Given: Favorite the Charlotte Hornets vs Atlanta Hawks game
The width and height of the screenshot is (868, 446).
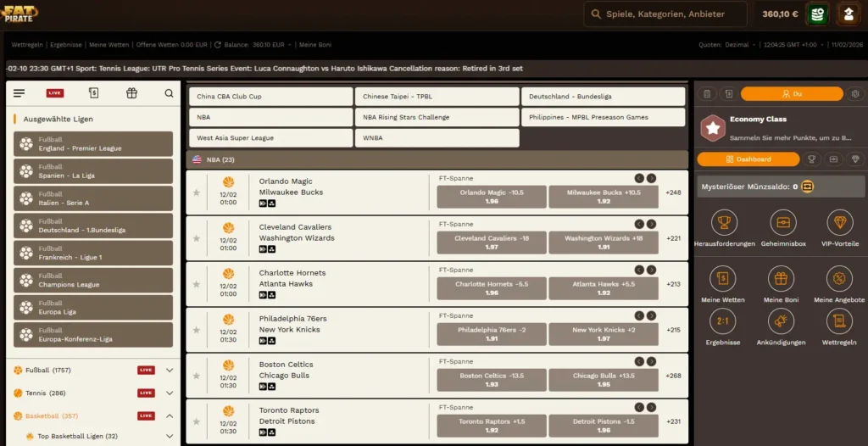Looking at the screenshot, I should [x=196, y=284].
